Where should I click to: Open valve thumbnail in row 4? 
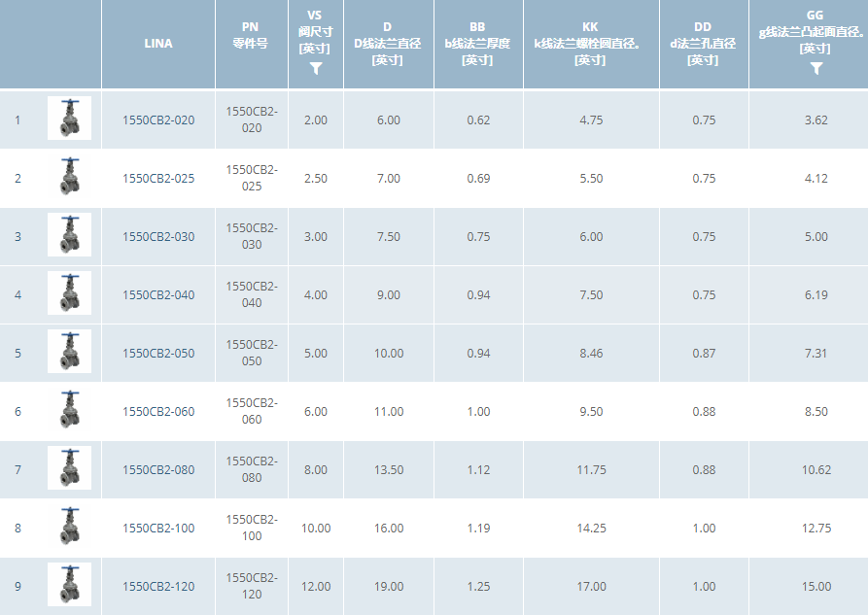click(69, 292)
